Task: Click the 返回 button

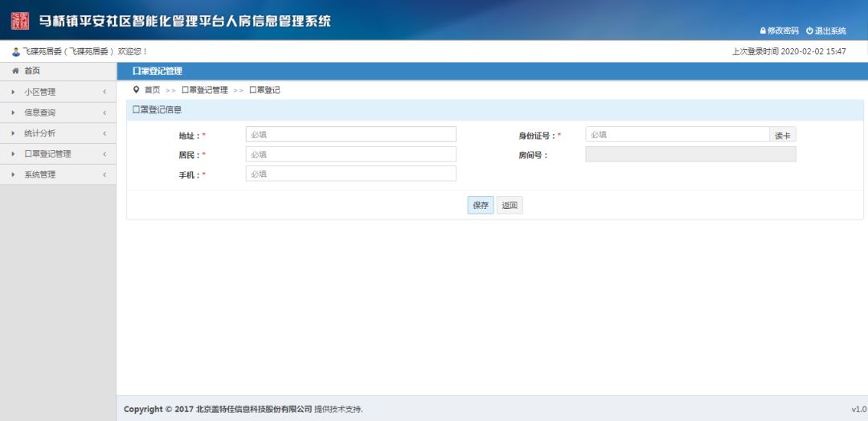Action: tap(510, 205)
